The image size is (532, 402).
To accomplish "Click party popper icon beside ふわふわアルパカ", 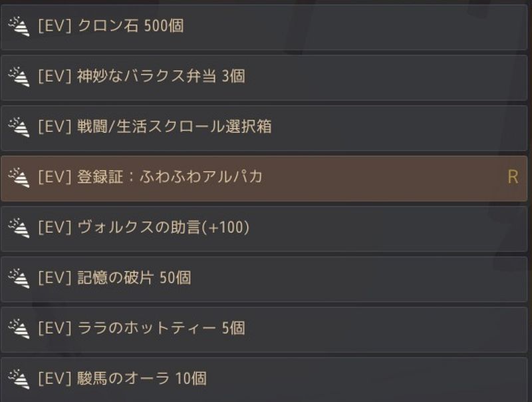I will point(18,177).
